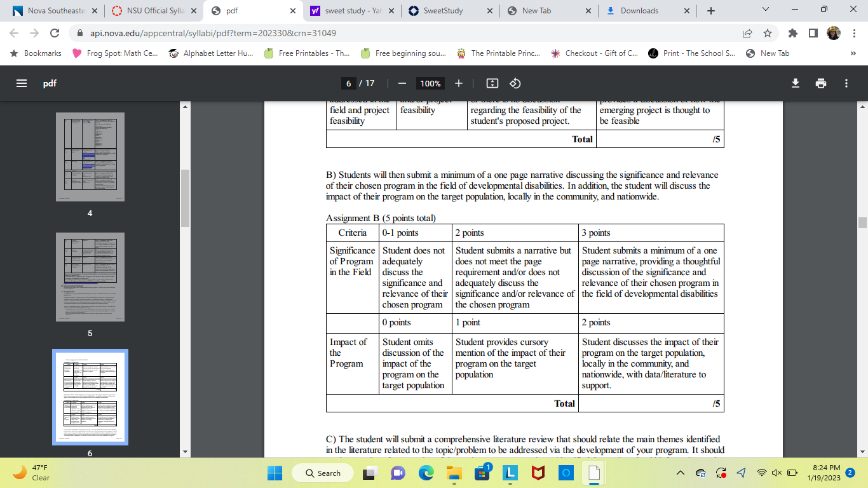Viewport: 868px width, 488px height.
Task: Go back to previous page in browser
Action: click(x=14, y=33)
